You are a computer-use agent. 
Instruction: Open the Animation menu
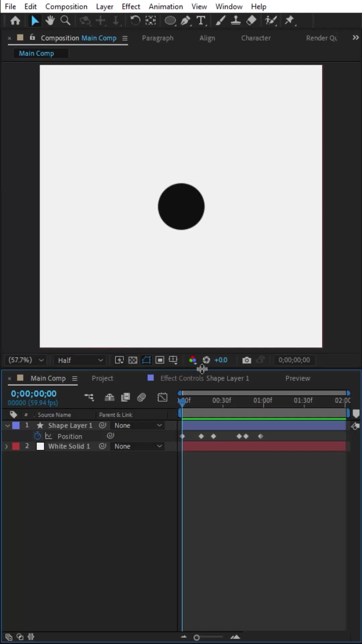pyautogui.click(x=166, y=6)
